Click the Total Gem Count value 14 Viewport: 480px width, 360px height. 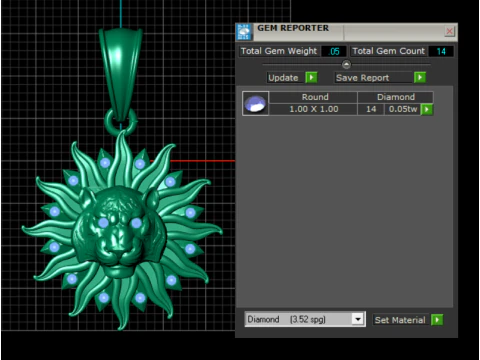point(441,51)
